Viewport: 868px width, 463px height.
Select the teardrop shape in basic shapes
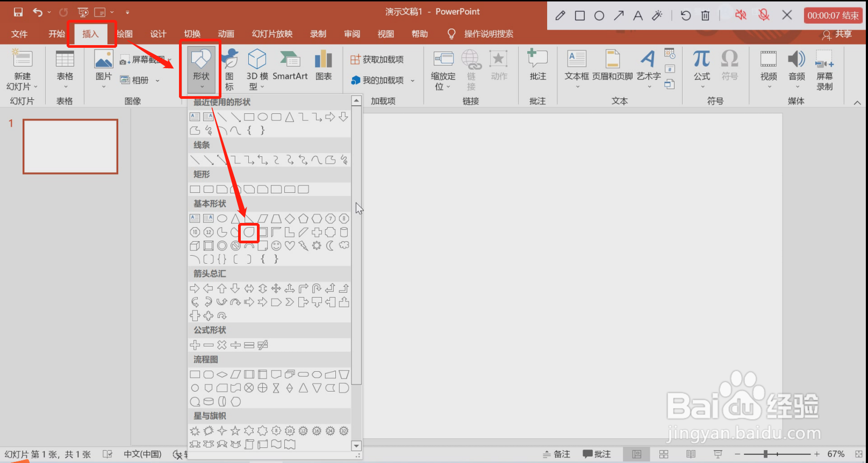[249, 232]
